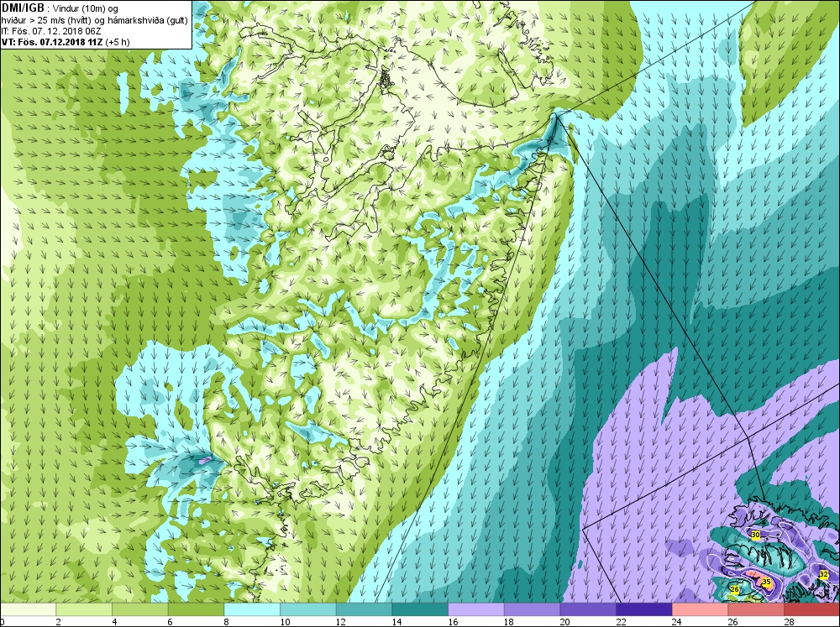Click the scale number '8'
Viewport: 840px width, 627px height.
pos(227,622)
